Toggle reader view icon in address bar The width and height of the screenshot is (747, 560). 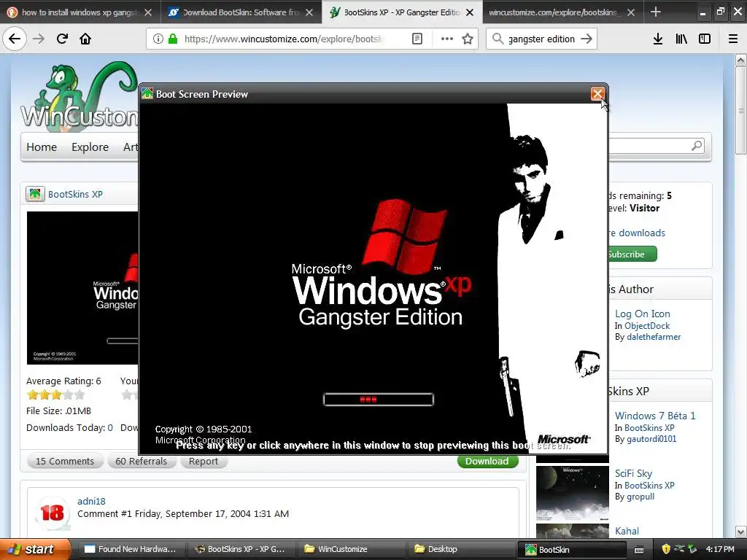coord(417,39)
